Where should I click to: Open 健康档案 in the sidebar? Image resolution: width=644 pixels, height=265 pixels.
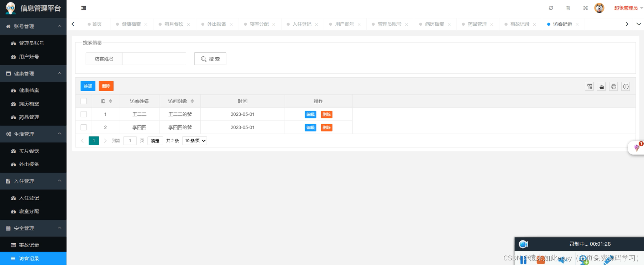click(x=33, y=90)
